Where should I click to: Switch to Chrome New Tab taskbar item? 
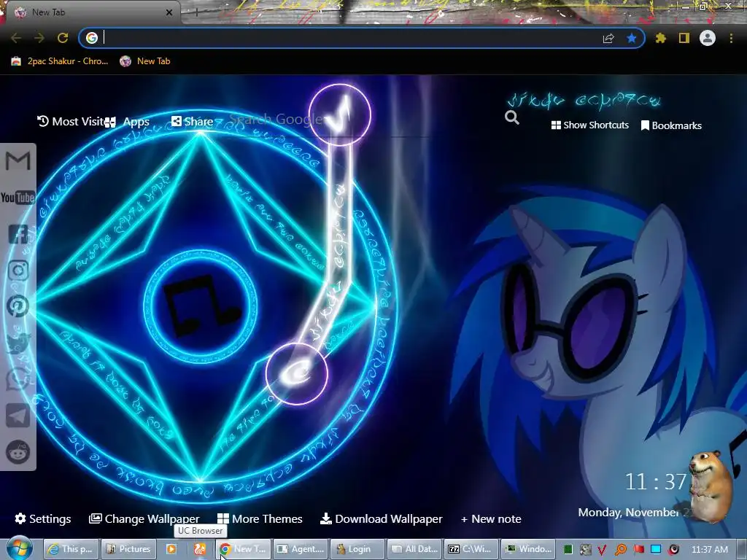coord(243,549)
